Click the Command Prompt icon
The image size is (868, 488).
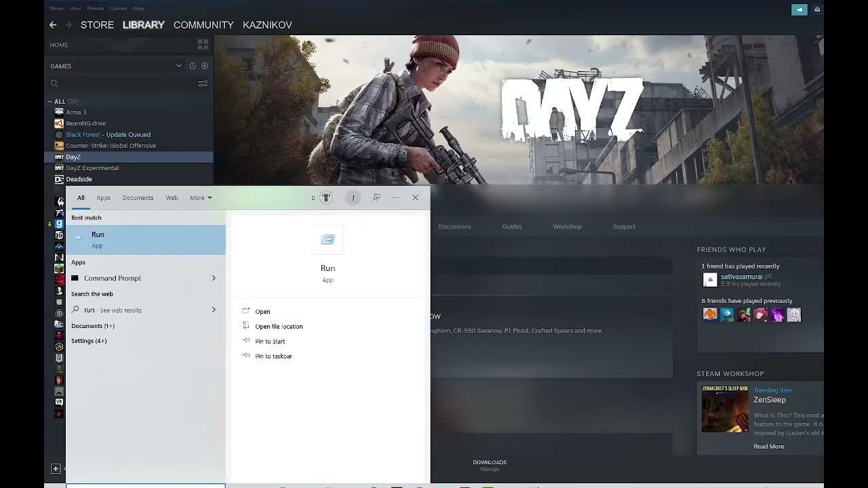click(75, 278)
